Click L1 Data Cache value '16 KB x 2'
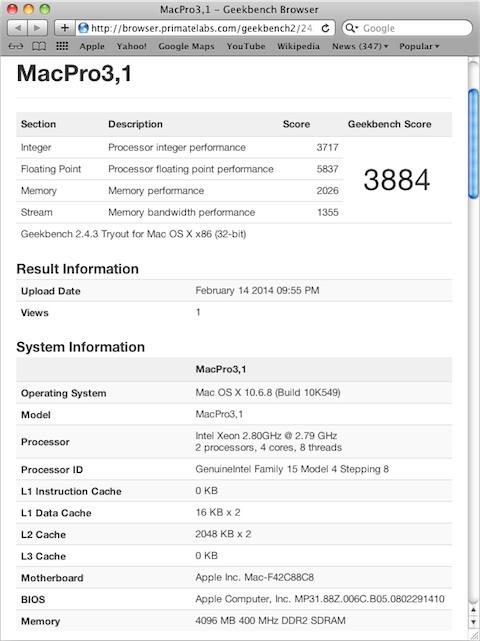This screenshot has width=480, height=641. (x=218, y=513)
